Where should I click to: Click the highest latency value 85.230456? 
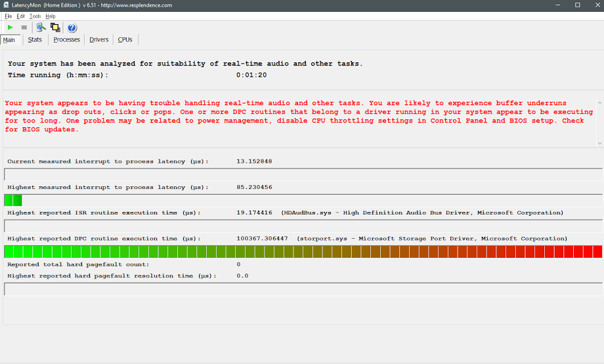[x=254, y=187]
